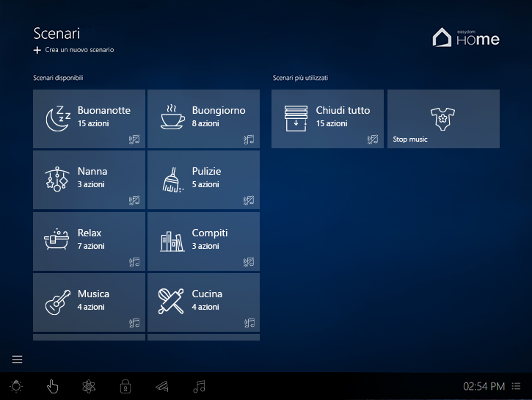Open the atom icon section

pyautogui.click(x=89, y=387)
